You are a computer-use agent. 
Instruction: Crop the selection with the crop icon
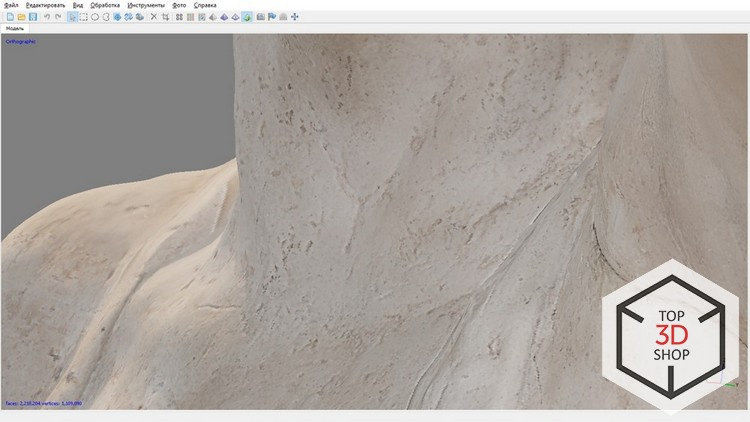[x=165, y=17]
